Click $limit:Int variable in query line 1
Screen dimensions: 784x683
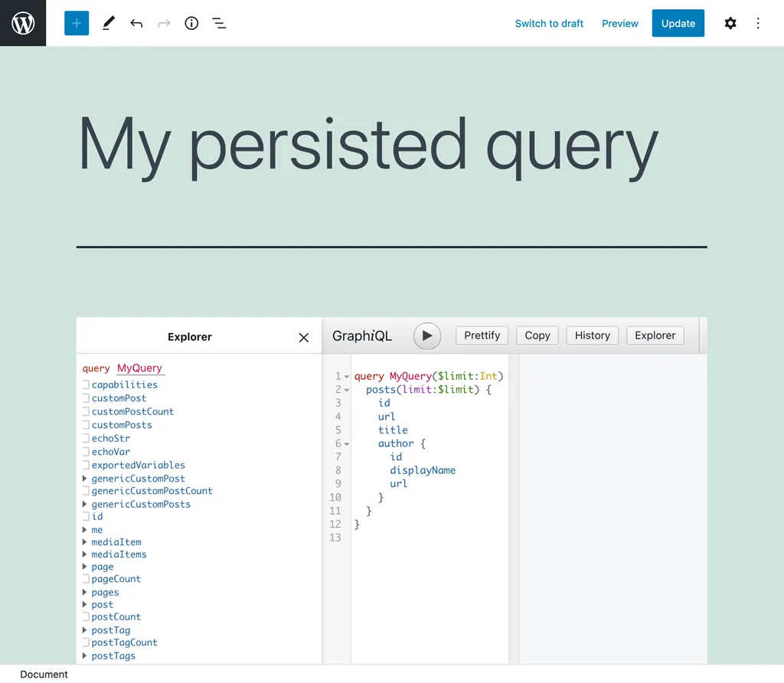click(468, 376)
